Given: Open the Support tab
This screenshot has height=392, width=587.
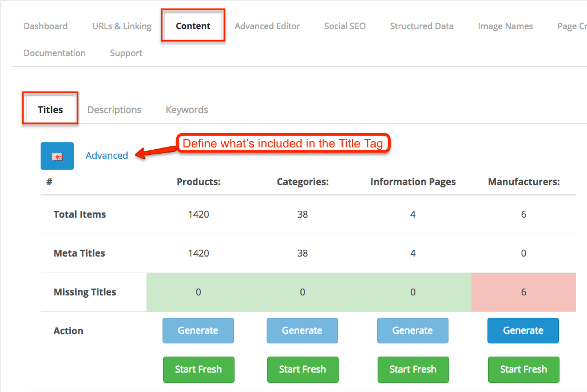Looking at the screenshot, I should [x=126, y=53].
